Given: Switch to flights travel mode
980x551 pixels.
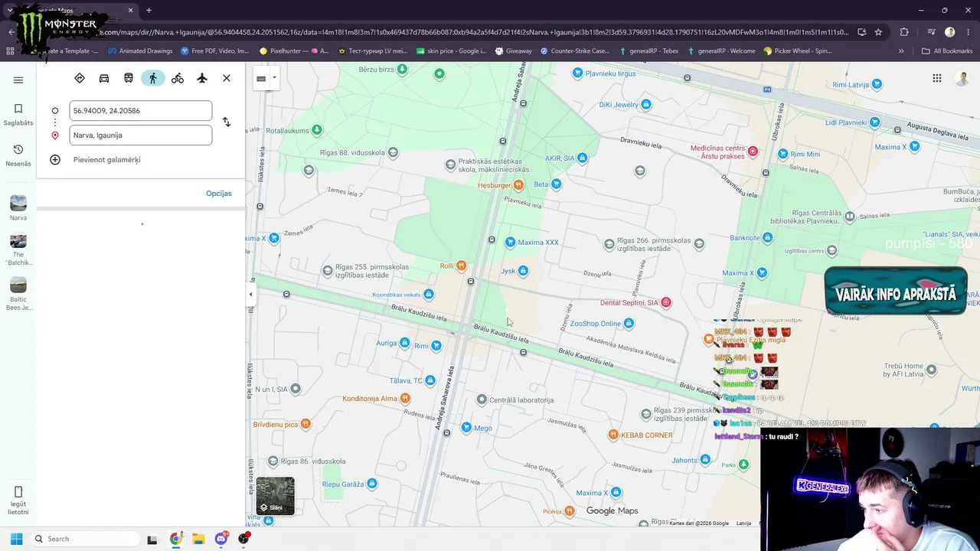Looking at the screenshot, I should [202, 78].
